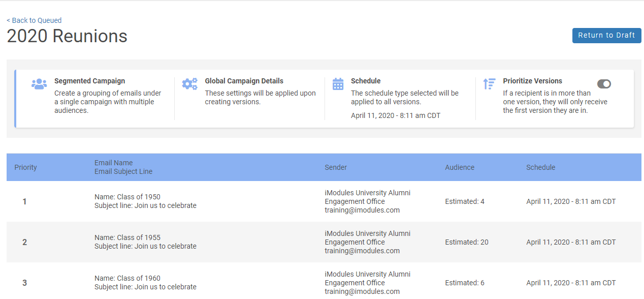Click the Return to Draft button
644x299 pixels.
(606, 36)
